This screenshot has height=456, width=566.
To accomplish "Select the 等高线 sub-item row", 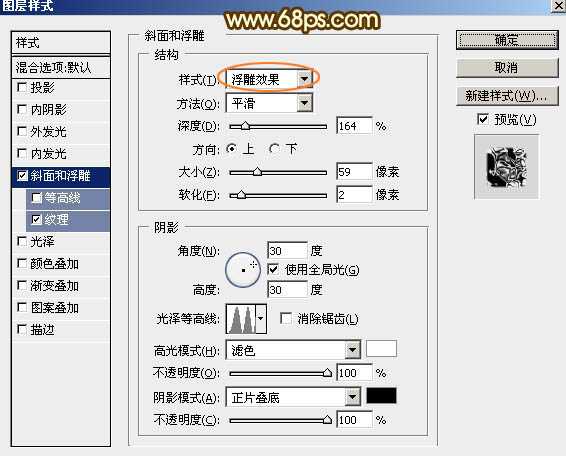I will tap(68, 198).
